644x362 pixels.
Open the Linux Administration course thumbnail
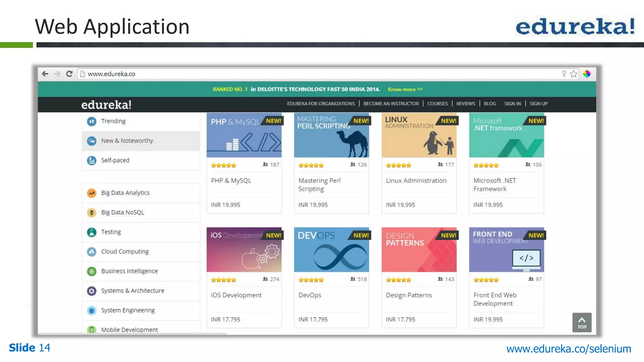[419, 135]
